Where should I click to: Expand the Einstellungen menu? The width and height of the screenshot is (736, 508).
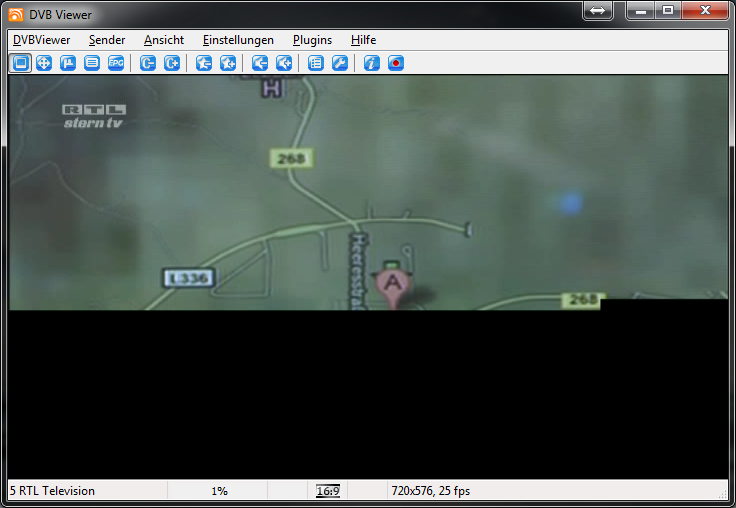point(238,40)
